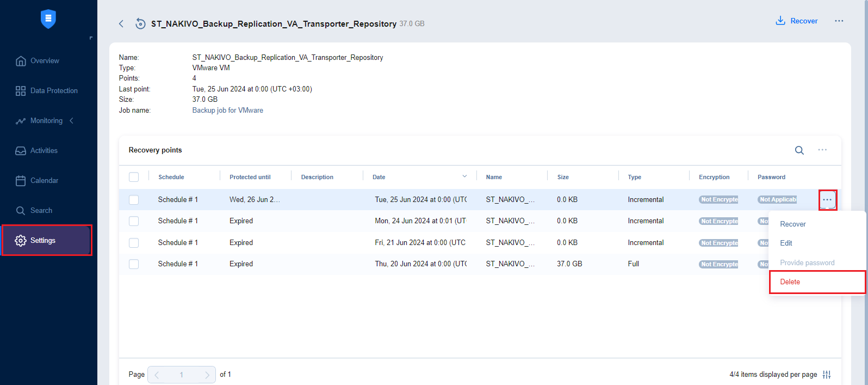Open Data Protection from the sidebar
Viewport: 868px width, 385px height.
tap(53, 91)
